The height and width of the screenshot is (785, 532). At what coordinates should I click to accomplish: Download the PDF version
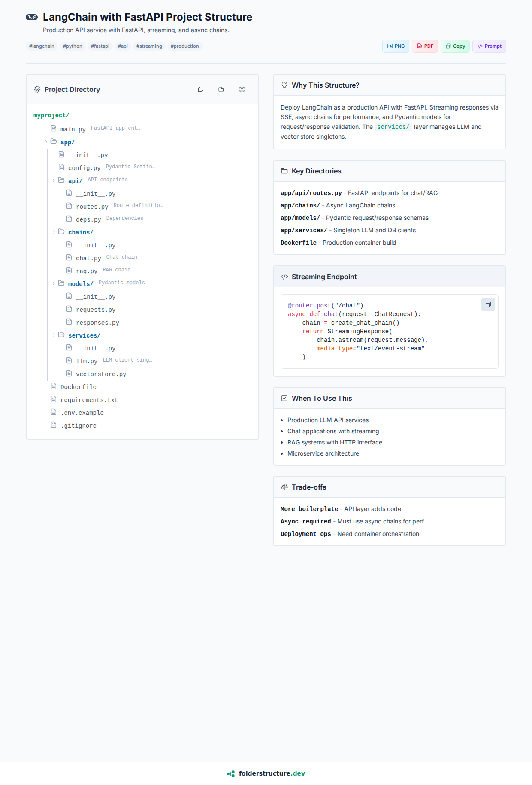pos(425,46)
